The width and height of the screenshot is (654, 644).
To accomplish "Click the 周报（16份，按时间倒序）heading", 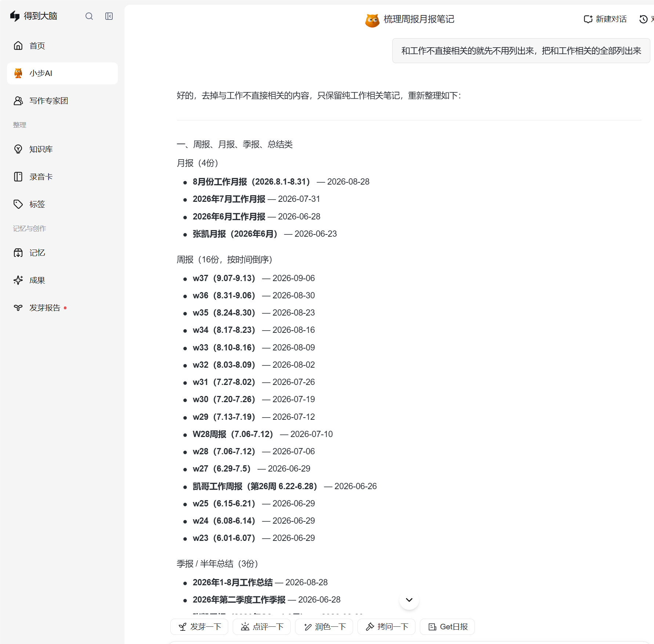I will coord(224,259).
